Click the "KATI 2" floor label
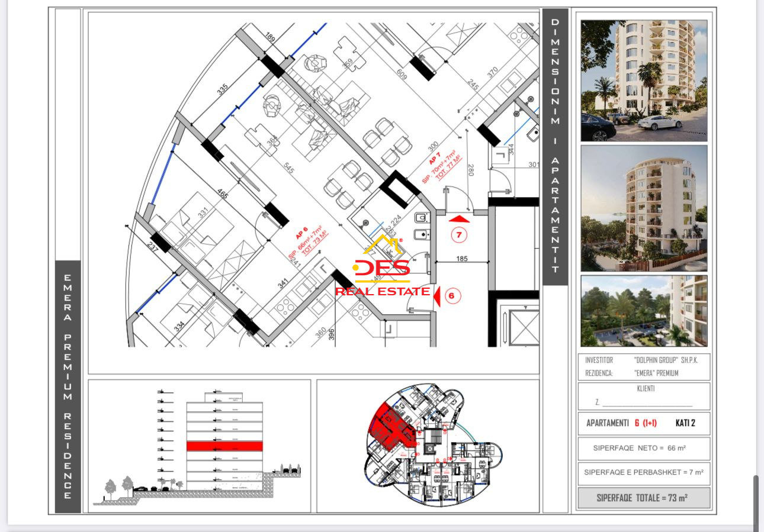Viewport: 764px width, 532px height. (x=686, y=423)
